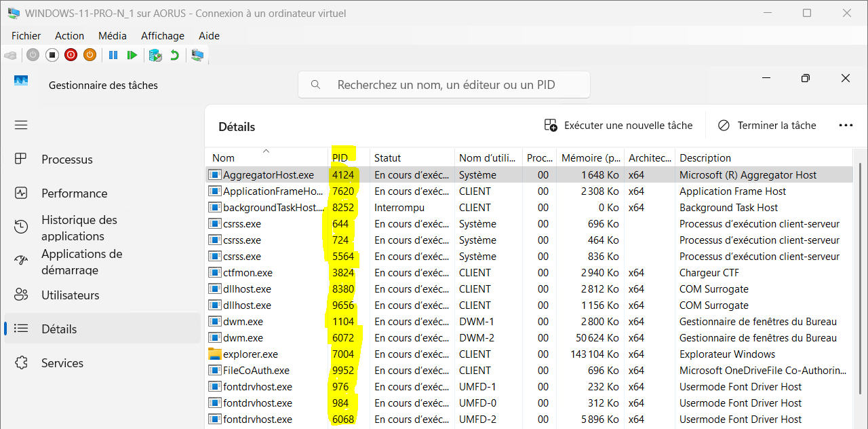Go to the Services page in the sidebar
The image size is (868, 429).
pos(62,363)
